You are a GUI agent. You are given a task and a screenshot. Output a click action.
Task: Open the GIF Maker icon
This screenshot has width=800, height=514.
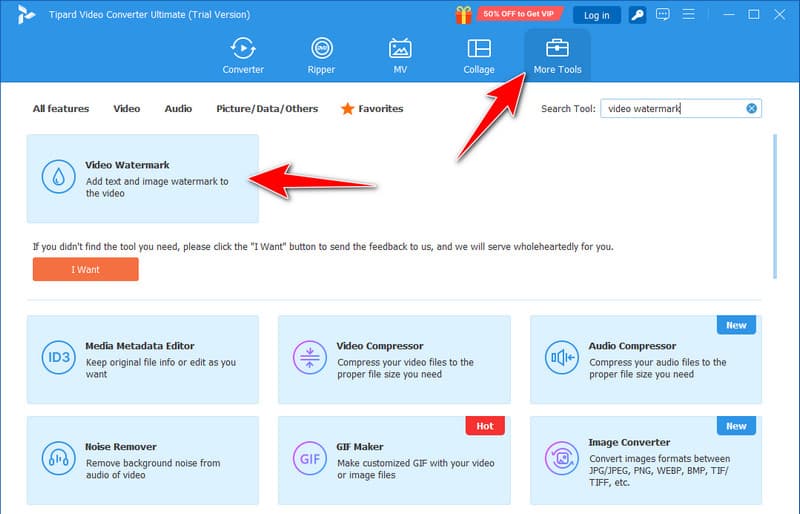(310, 458)
